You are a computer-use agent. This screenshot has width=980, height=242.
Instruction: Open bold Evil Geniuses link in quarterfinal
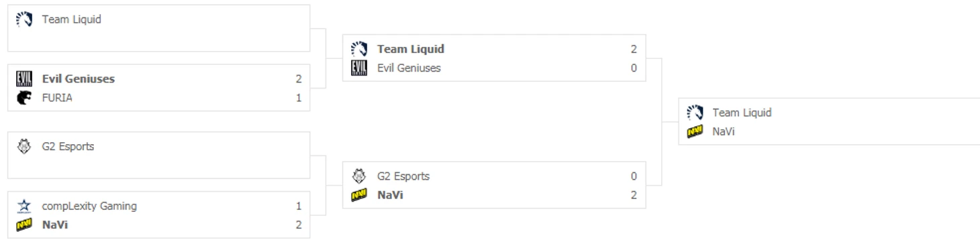(79, 79)
